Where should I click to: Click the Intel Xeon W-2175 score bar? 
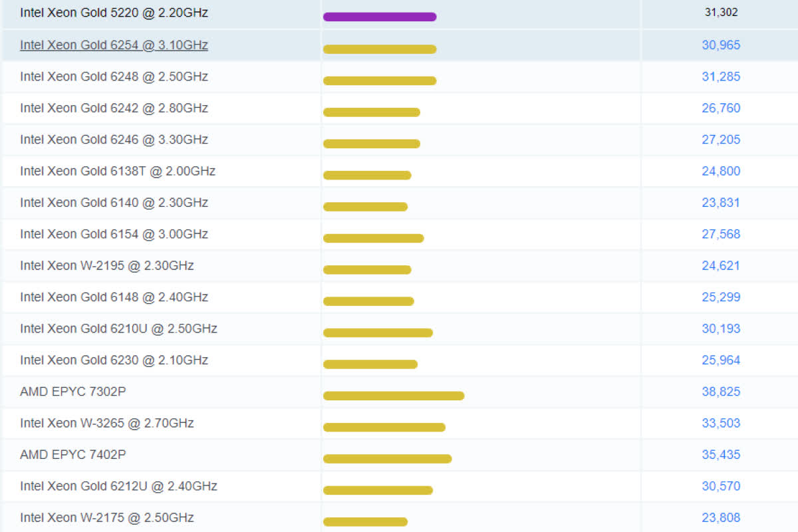point(365,521)
